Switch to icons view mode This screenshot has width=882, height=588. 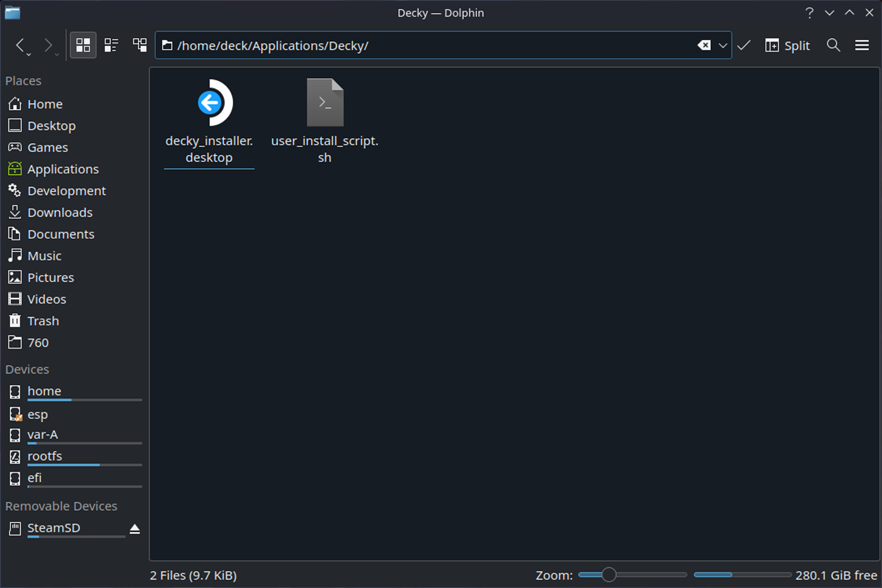coord(83,45)
